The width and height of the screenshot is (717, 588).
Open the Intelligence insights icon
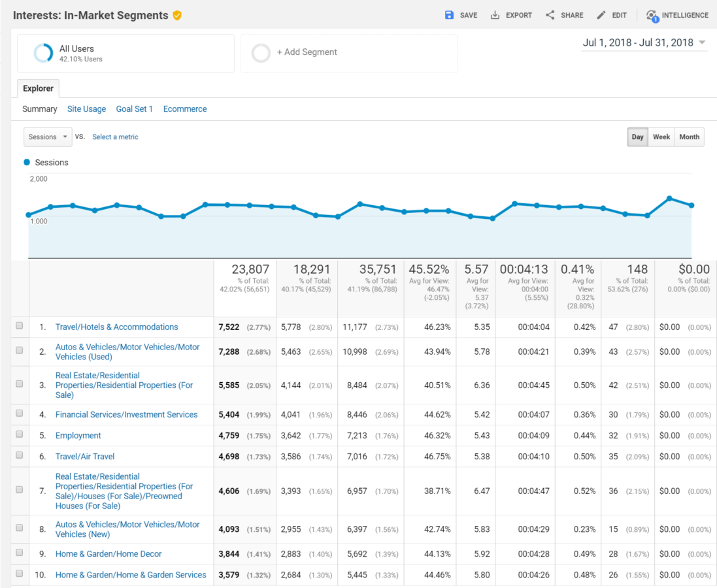[652, 16]
